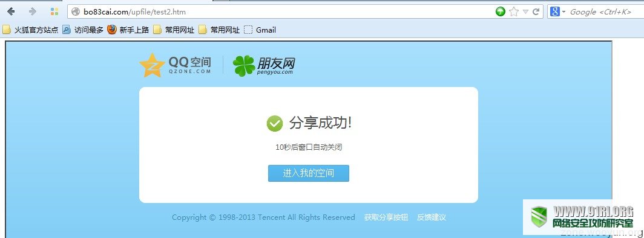Open the address bar history dropdown arrow
The height and width of the screenshot is (238, 644).
[x=525, y=12]
